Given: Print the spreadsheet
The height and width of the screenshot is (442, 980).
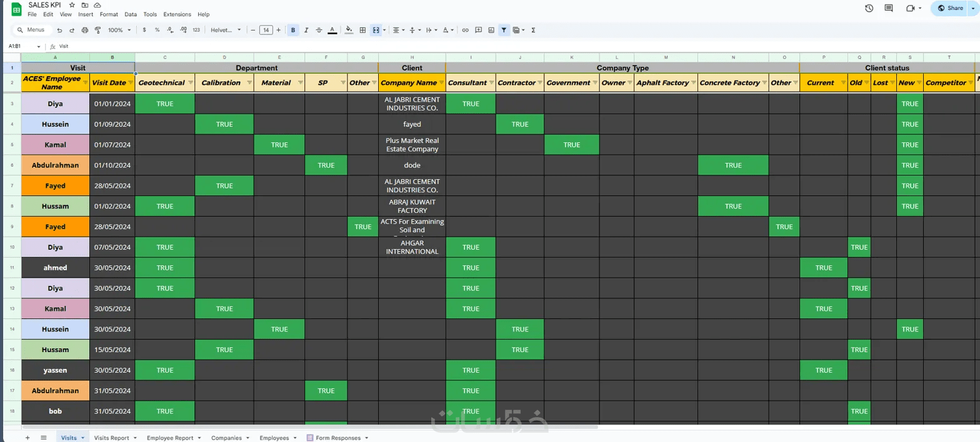Looking at the screenshot, I should 85,30.
